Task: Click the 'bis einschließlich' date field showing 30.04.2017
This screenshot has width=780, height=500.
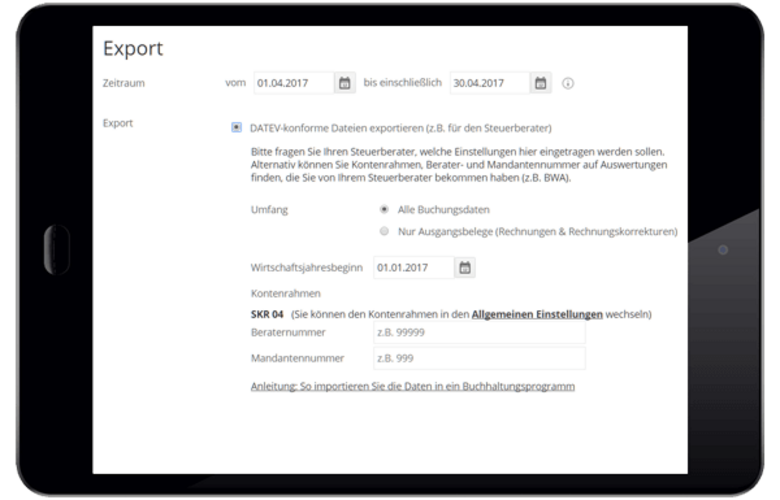Action: click(x=488, y=83)
